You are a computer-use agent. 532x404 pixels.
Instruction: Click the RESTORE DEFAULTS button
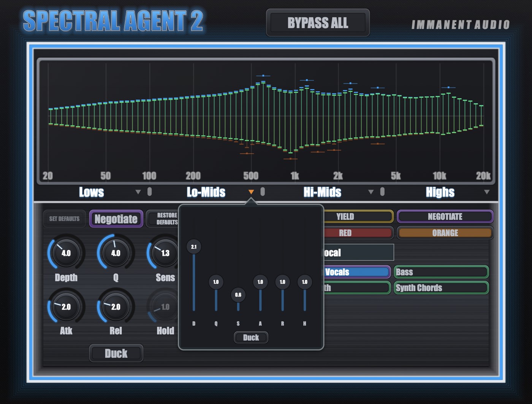click(163, 219)
